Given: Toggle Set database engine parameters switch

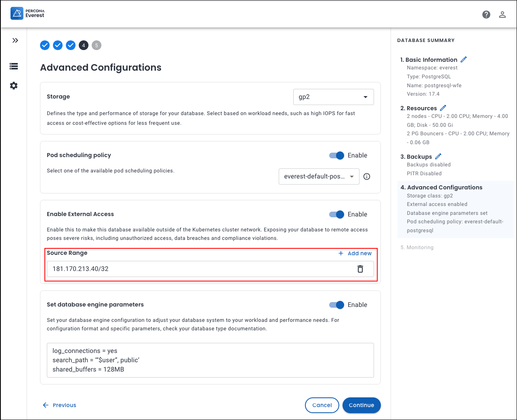Looking at the screenshot, I should pyautogui.click(x=336, y=305).
